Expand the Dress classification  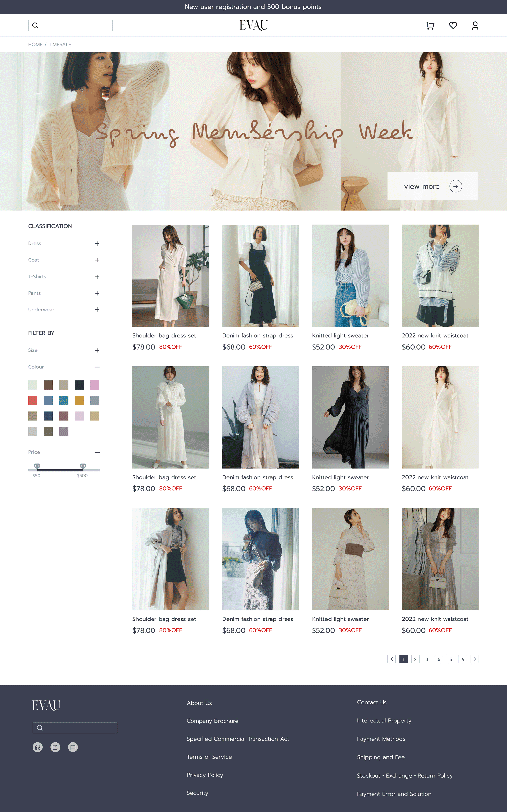click(x=97, y=244)
